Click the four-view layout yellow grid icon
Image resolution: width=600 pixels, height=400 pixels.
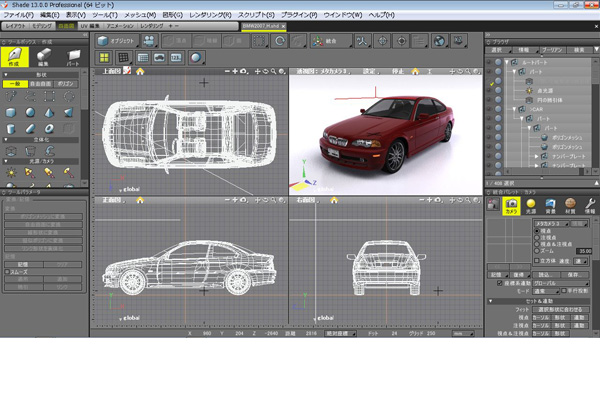[104, 58]
